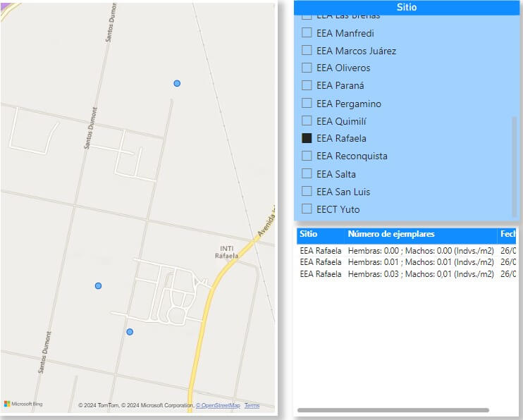Click the northernmost blue map marker
The height and width of the screenshot is (420, 523).
[177, 83]
